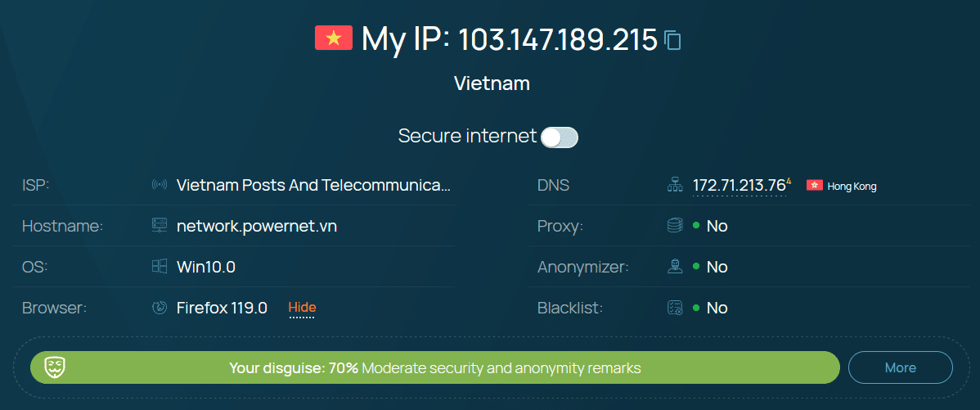The width and height of the screenshot is (980, 410).
Task: Click the Vietnam flag icon
Action: point(333,38)
